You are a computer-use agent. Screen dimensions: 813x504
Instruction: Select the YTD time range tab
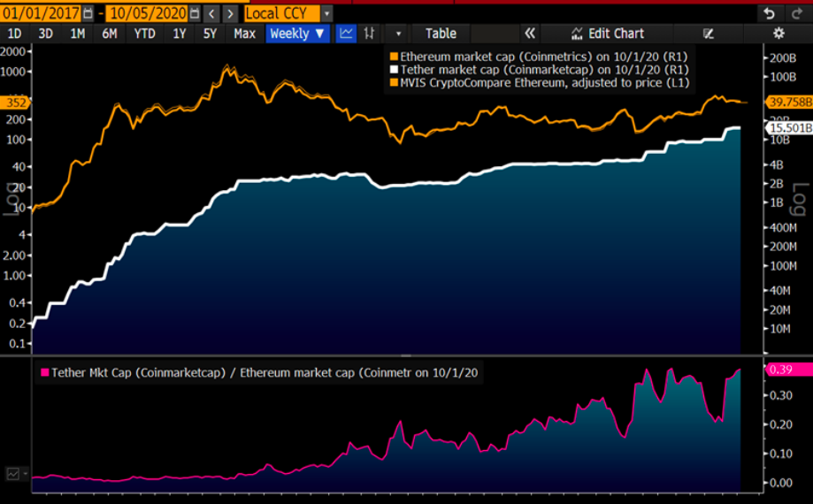tap(145, 34)
